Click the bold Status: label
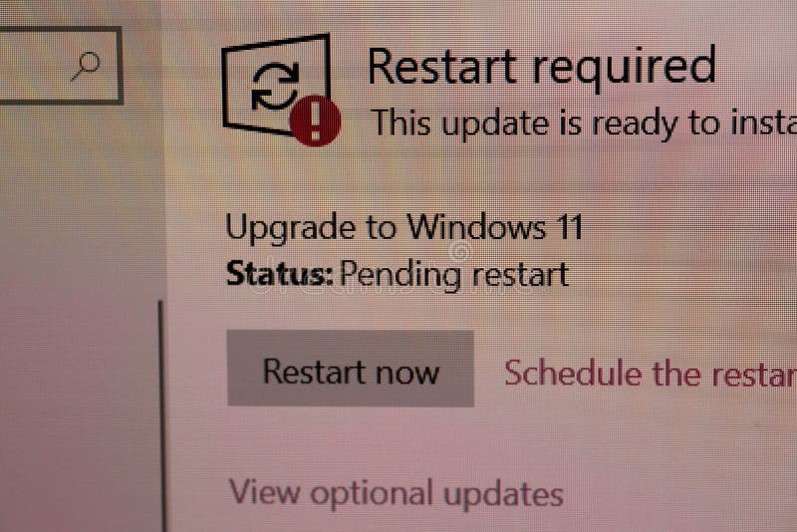797x532 pixels. pyautogui.click(x=280, y=273)
